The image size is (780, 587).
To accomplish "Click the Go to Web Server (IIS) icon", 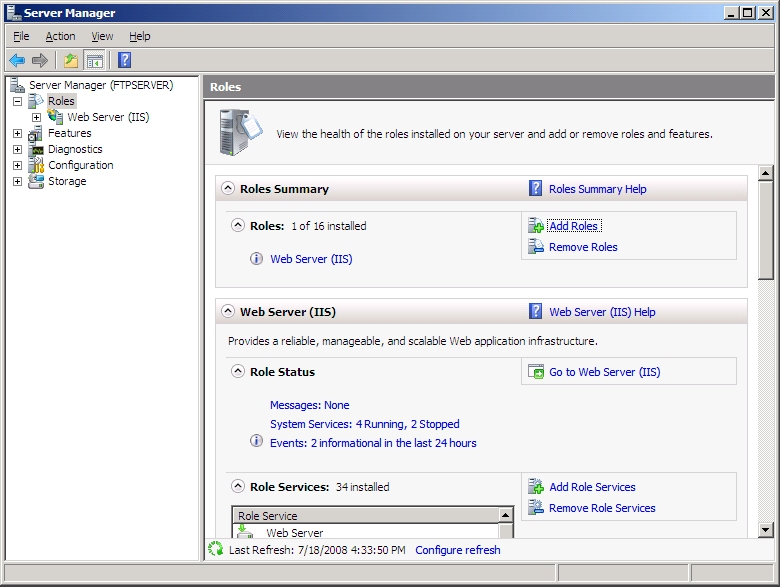I will (x=536, y=372).
